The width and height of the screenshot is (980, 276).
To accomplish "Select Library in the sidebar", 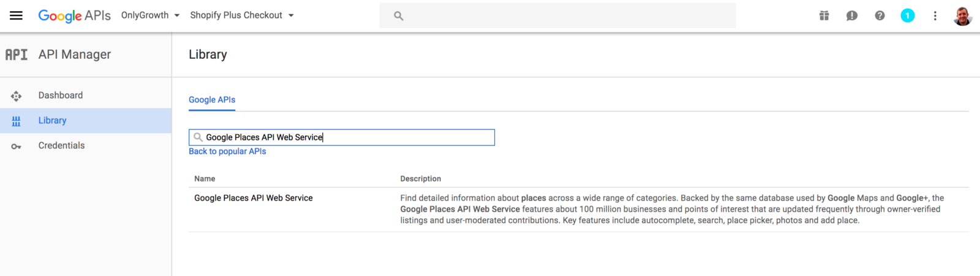I will (53, 120).
